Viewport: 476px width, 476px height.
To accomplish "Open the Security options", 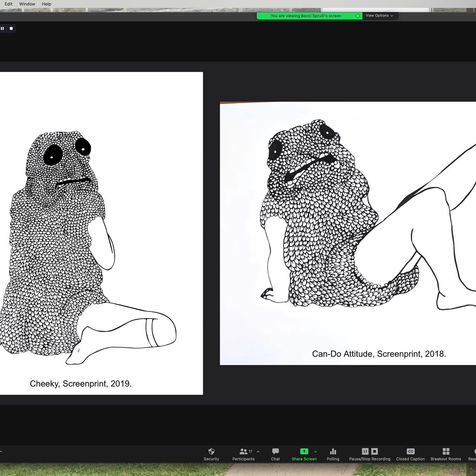I will pyautogui.click(x=211, y=454).
